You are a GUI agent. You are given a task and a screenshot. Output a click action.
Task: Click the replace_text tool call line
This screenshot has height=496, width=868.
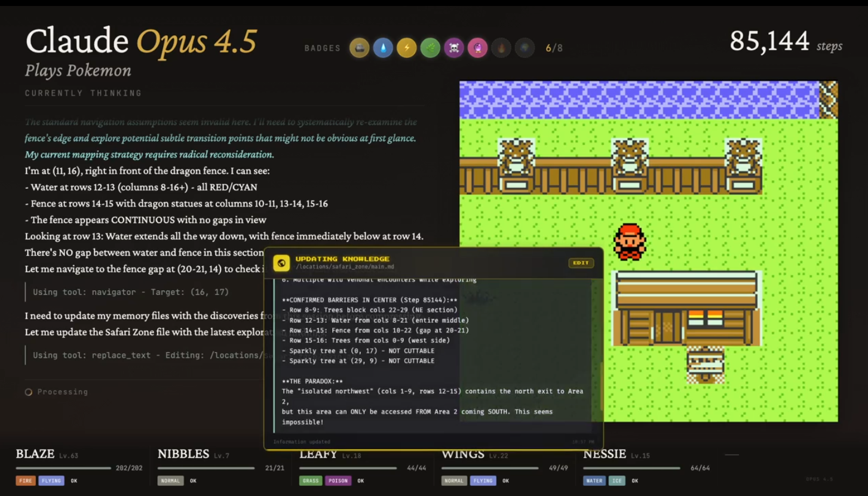[148, 355]
